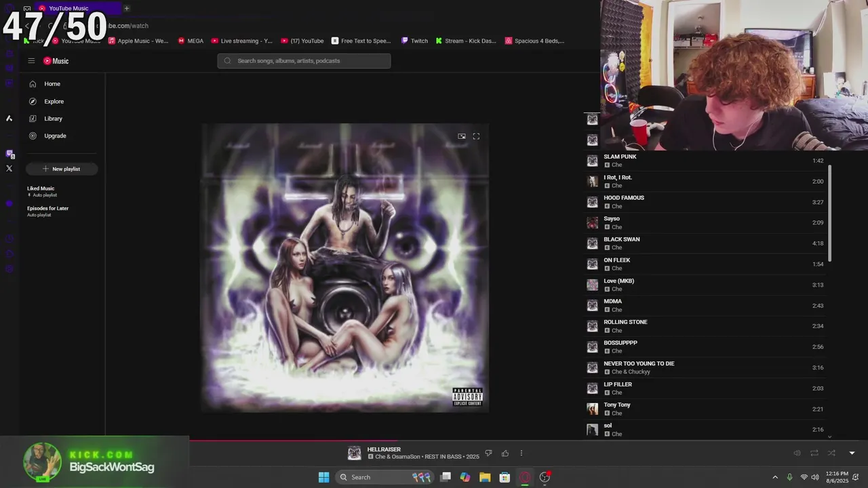
Task: Click the HELLRAISER thumbnail in player bar
Action: [x=355, y=453]
